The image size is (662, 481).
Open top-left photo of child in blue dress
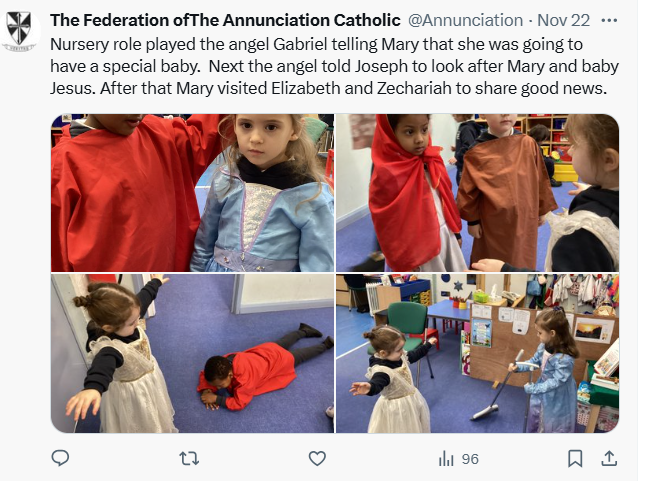192,193
